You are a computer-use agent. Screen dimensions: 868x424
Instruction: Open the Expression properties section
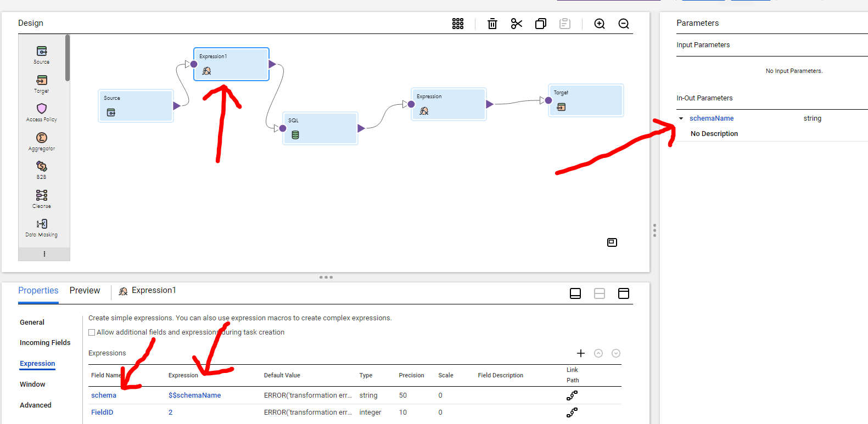37,364
